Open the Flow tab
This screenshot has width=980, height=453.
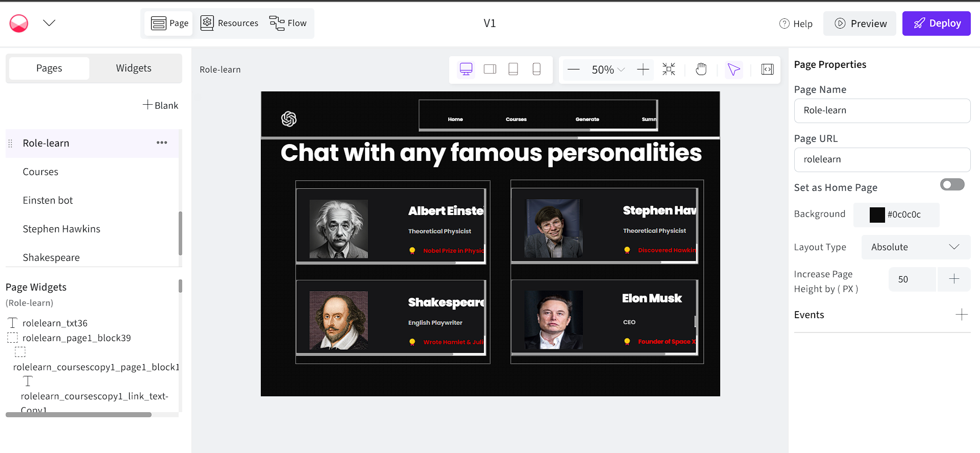(288, 23)
